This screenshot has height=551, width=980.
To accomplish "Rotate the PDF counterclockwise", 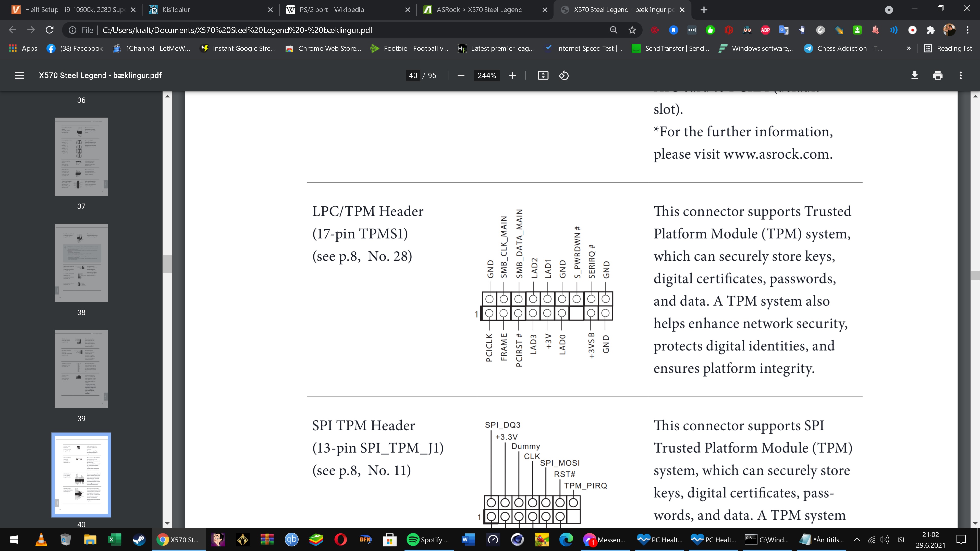I will [x=563, y=75].
